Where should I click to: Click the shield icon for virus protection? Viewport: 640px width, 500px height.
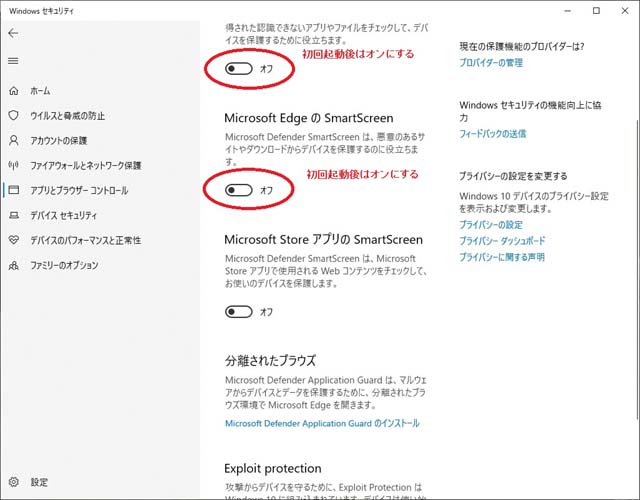point(13,116)
